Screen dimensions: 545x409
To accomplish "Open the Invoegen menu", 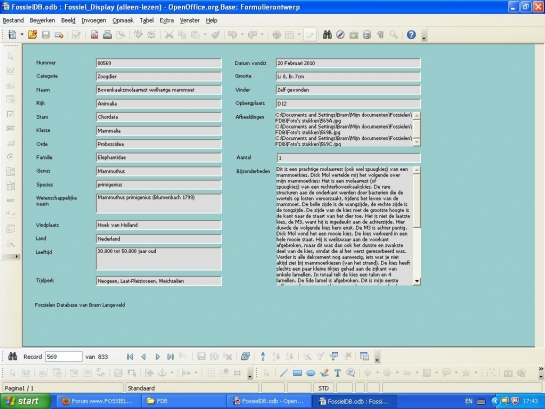I will 94,21.
